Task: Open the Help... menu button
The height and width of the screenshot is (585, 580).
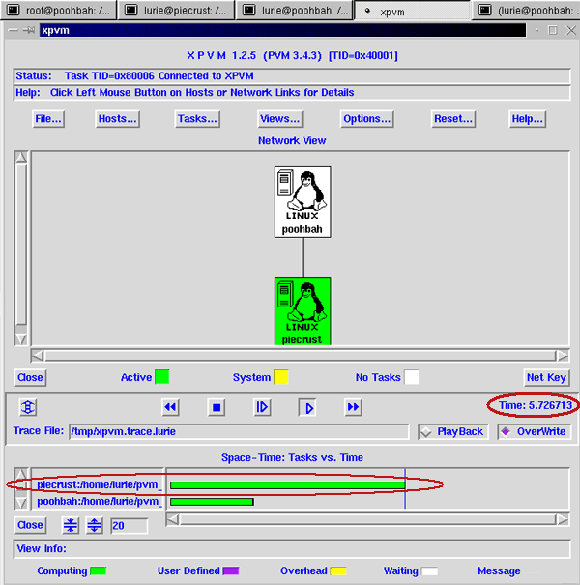Action: [x=527, y=119]
